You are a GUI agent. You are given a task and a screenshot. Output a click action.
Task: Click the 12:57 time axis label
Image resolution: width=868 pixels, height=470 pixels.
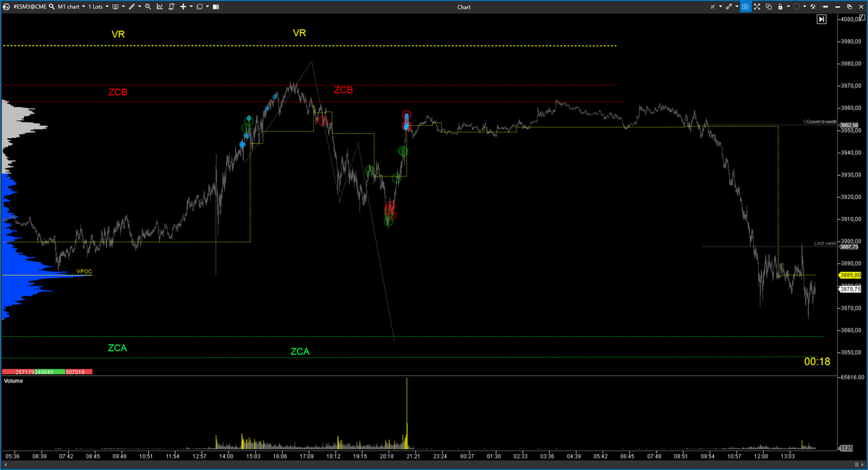199,456
